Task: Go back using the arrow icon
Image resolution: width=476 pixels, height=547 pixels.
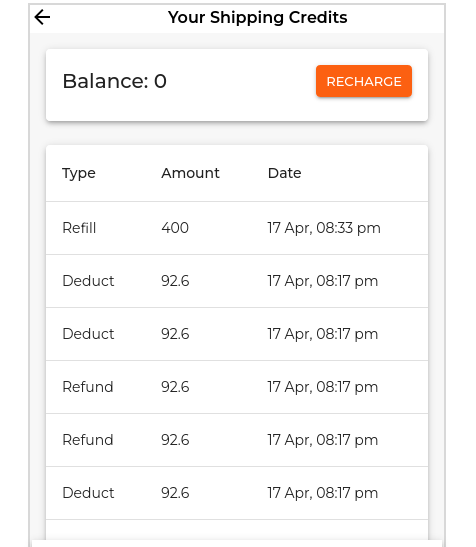Action: click(x=42, y=17)
